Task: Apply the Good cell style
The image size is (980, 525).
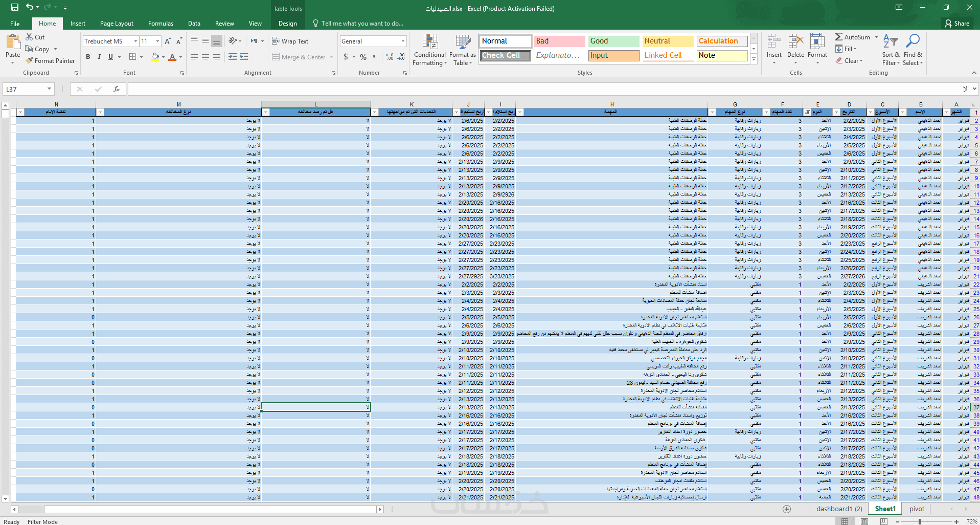Action: [x=613, y=41]
